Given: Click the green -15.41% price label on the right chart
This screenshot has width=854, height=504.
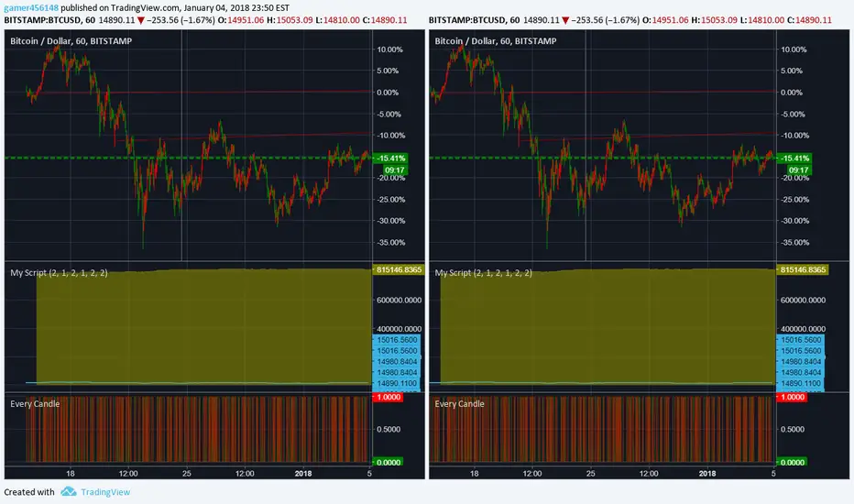Looking at the screenshot, I should tap(794, 158).
